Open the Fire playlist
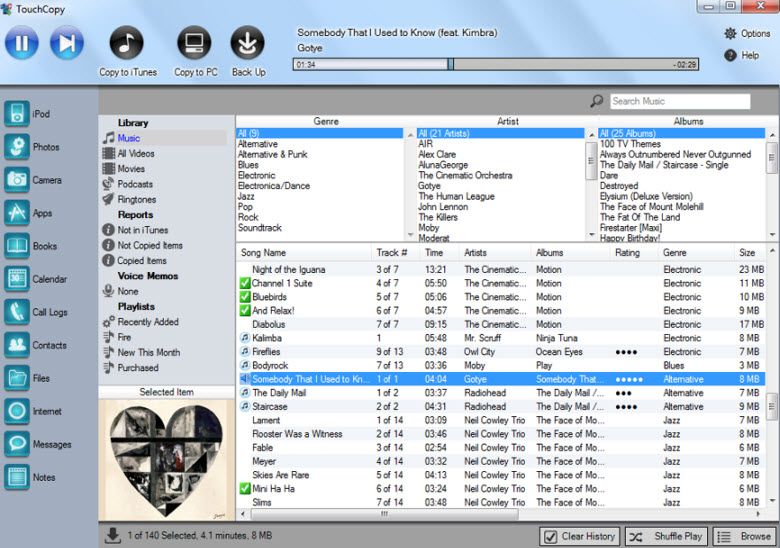The height and width of the screenshot is (548, 780). pos(124,337)
